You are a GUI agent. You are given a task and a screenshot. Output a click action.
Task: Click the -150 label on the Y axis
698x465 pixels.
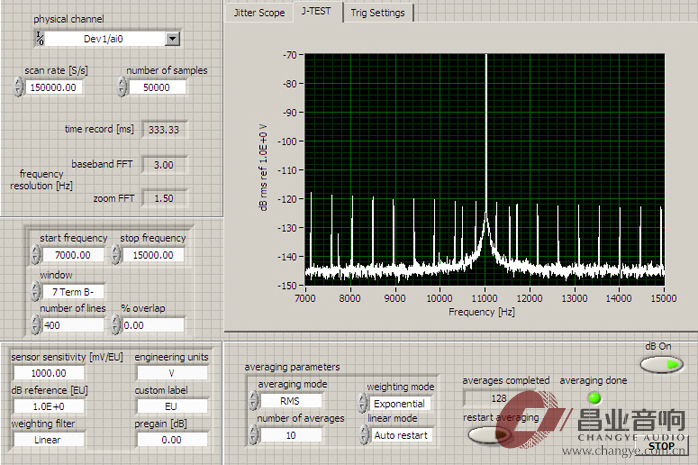pos(287,285)
